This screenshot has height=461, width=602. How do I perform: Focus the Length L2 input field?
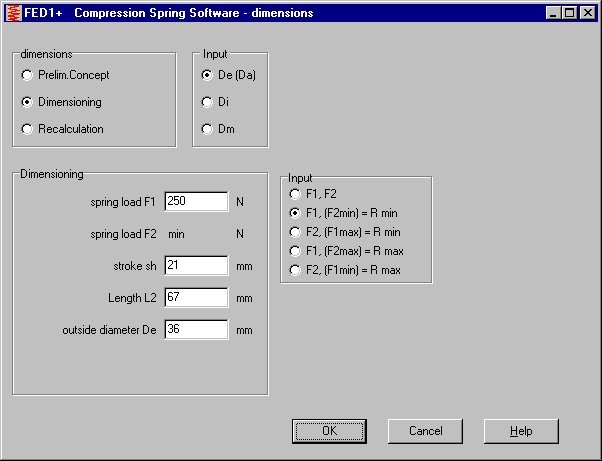(196, 297)
